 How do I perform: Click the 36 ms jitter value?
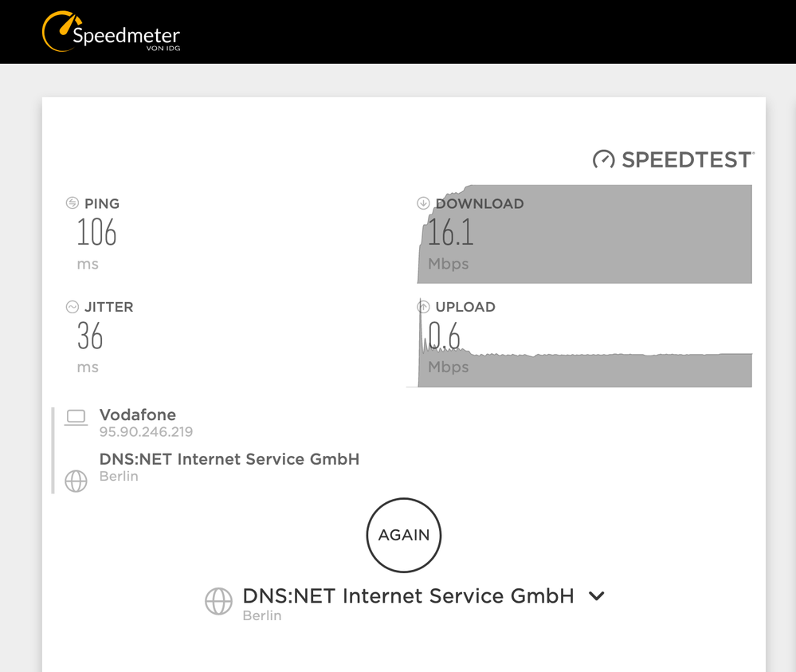tap(90, 336)
